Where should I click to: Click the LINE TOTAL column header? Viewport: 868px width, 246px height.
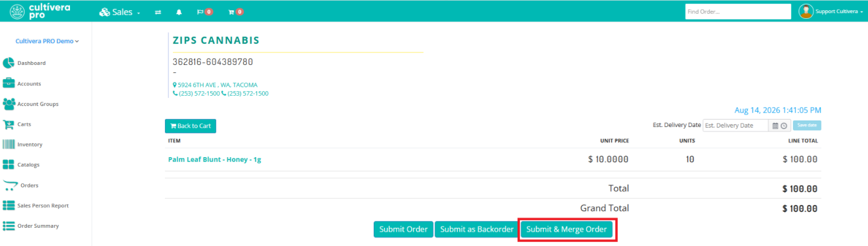coord(803,141)
